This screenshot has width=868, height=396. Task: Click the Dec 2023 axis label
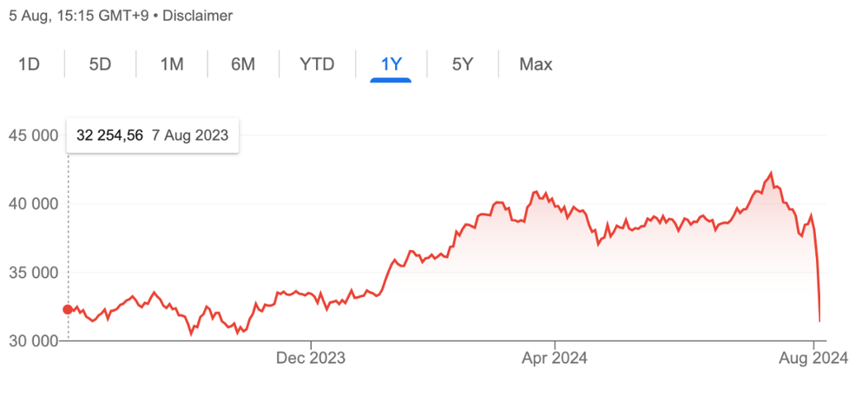pos(311,359)
